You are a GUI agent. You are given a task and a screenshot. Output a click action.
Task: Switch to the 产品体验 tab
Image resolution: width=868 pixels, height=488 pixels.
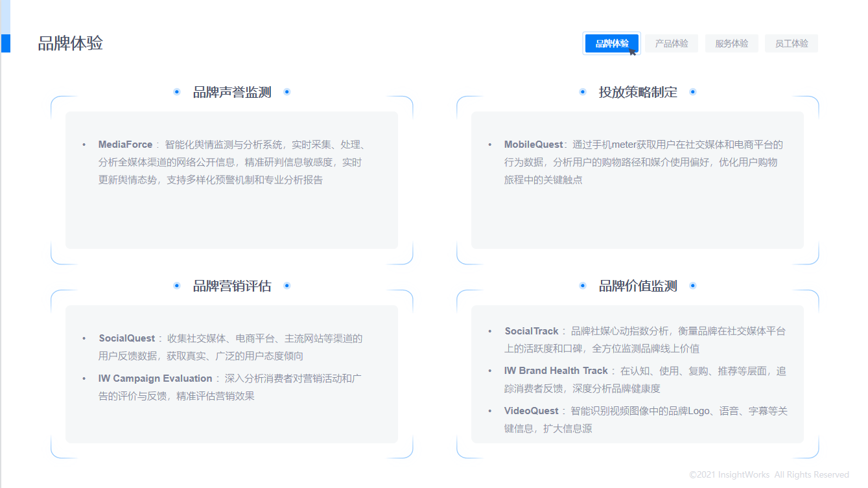click(672, 43)
